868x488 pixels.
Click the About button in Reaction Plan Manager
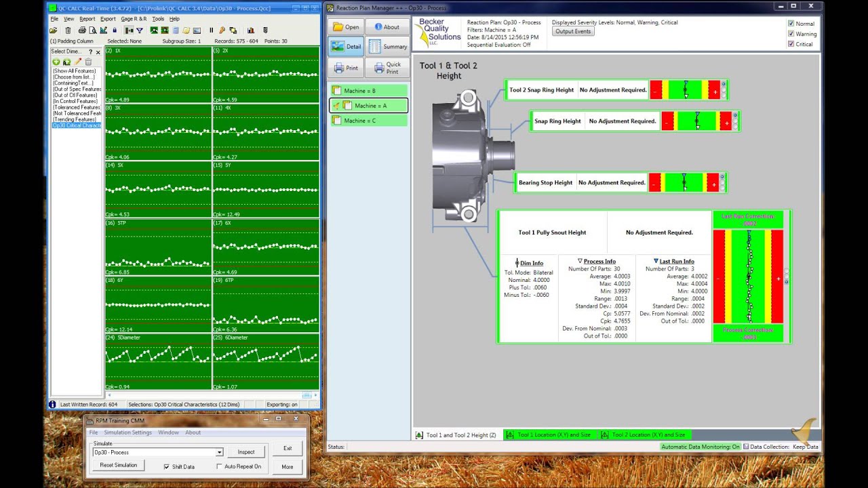pyautogui.click(x=387, y=27)
